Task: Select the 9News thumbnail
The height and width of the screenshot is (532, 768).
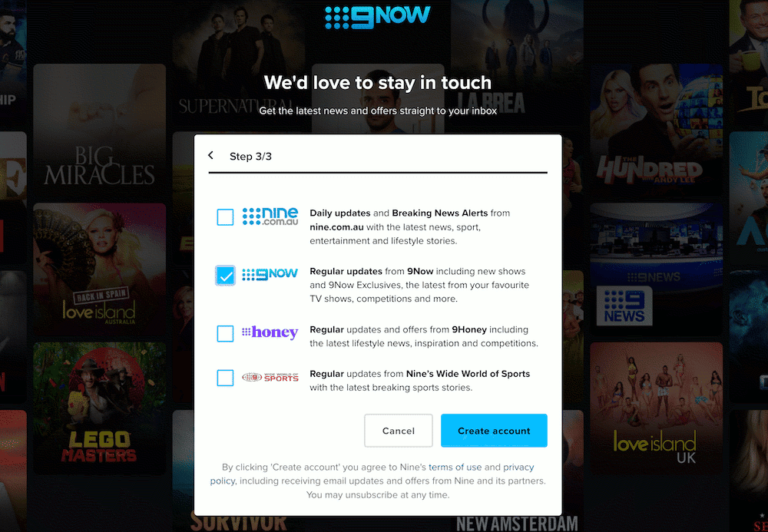Action: [657, 269]
